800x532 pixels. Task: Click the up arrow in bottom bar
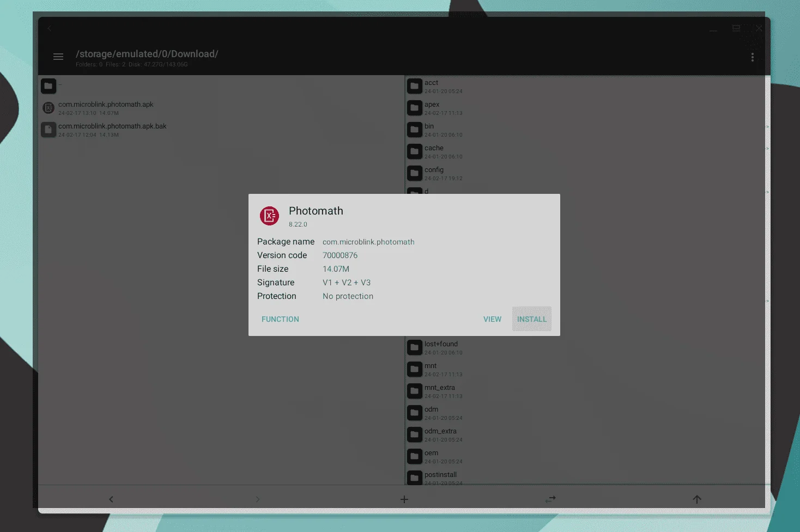coord(697,499)
